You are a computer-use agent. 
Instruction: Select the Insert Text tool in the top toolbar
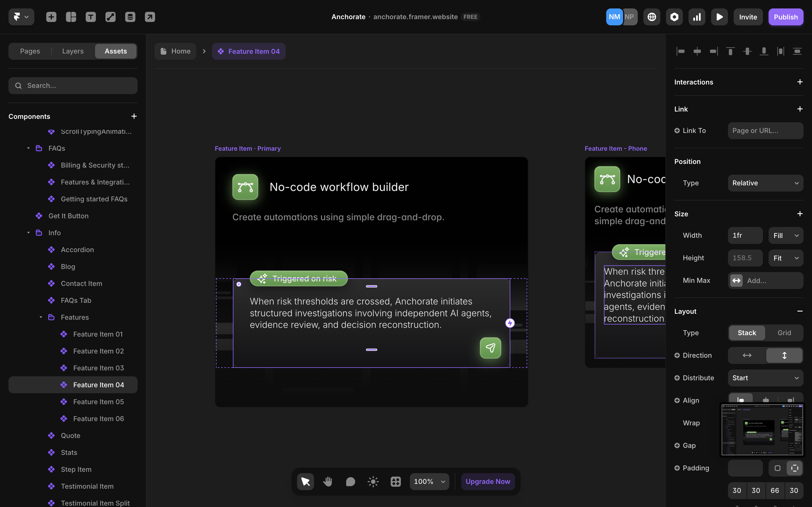91,17
